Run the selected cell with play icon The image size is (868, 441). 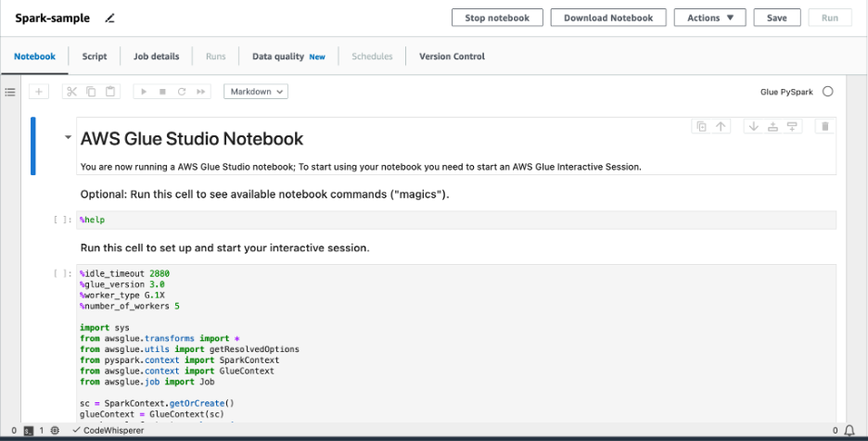[x=144, y=92]
